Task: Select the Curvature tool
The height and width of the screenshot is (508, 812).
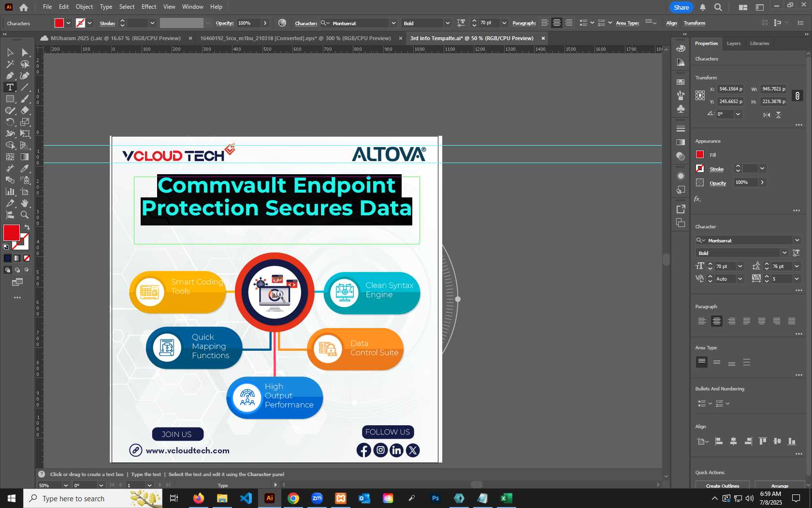Action: [25, 75]
